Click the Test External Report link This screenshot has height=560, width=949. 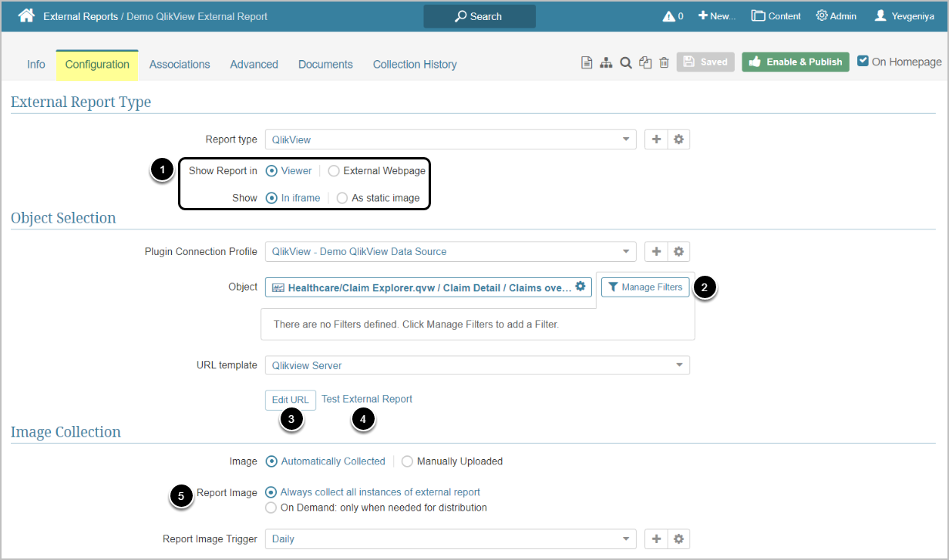[367, 399]
